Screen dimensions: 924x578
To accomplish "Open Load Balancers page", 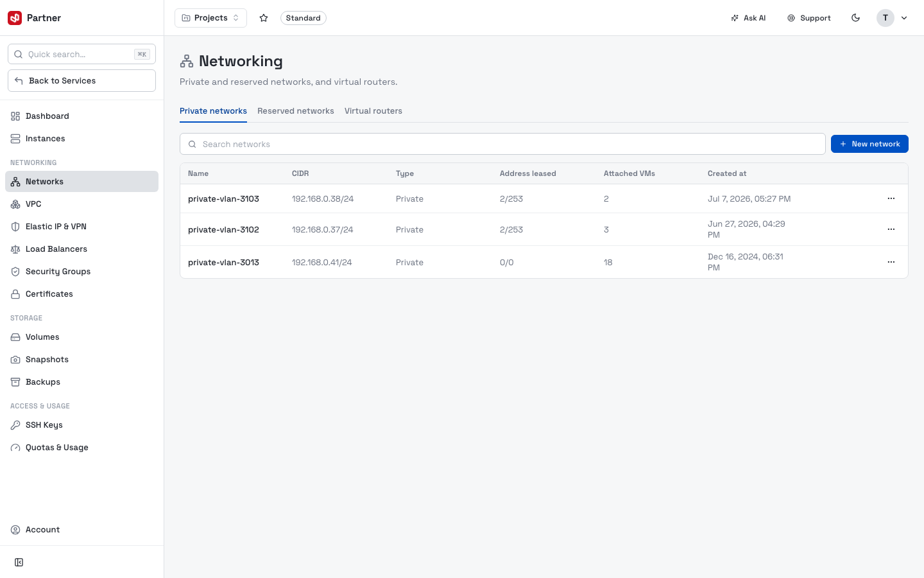I will point(81,249).
